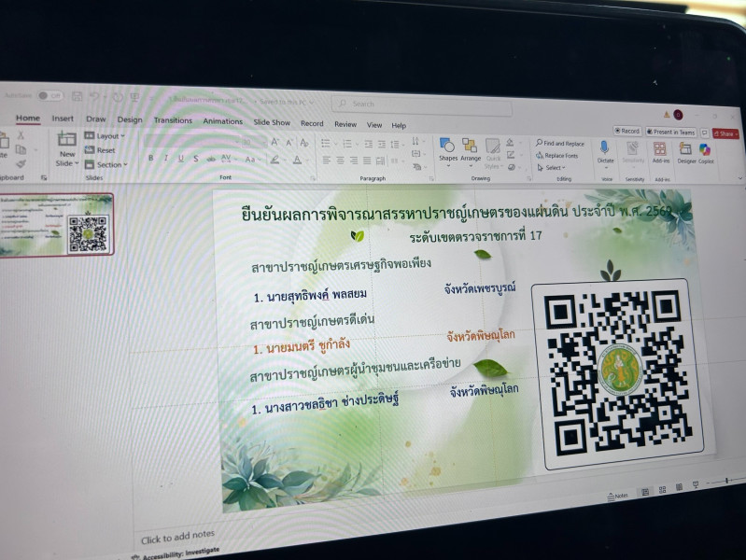The height and width of the screenshot is (560, 746).
Task: Launch Copilot from the ribbon
Action: 705,153
